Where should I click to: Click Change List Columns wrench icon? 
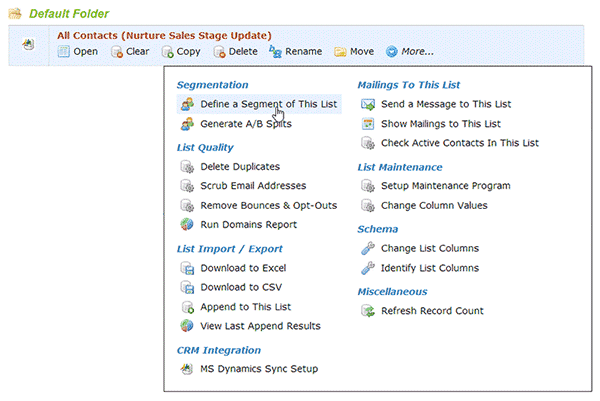(368, 248)
